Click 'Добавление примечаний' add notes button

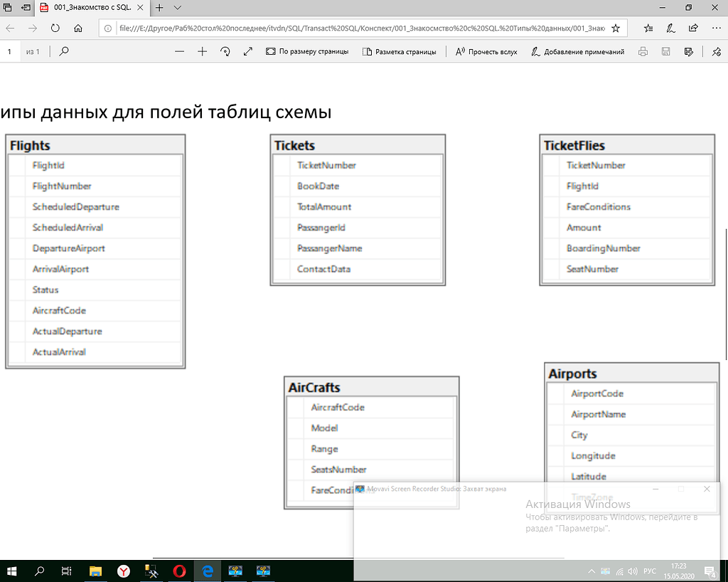pos(577,52)
